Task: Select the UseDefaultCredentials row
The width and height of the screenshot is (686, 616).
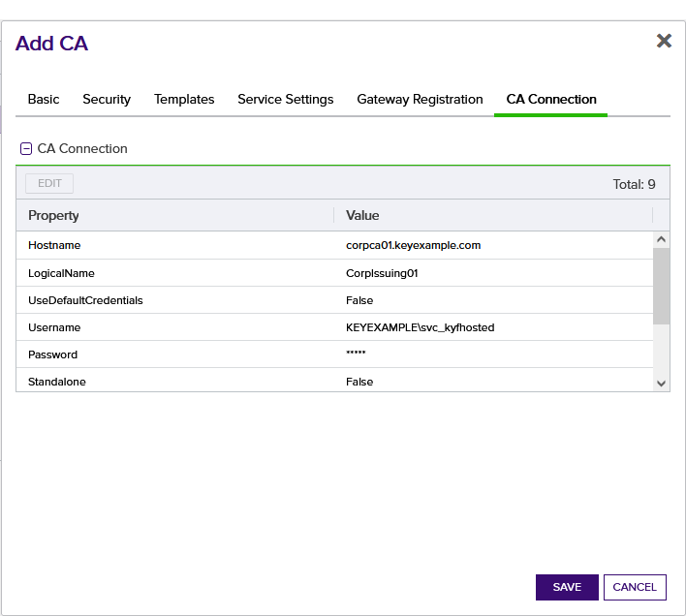Action: [334, 300]
